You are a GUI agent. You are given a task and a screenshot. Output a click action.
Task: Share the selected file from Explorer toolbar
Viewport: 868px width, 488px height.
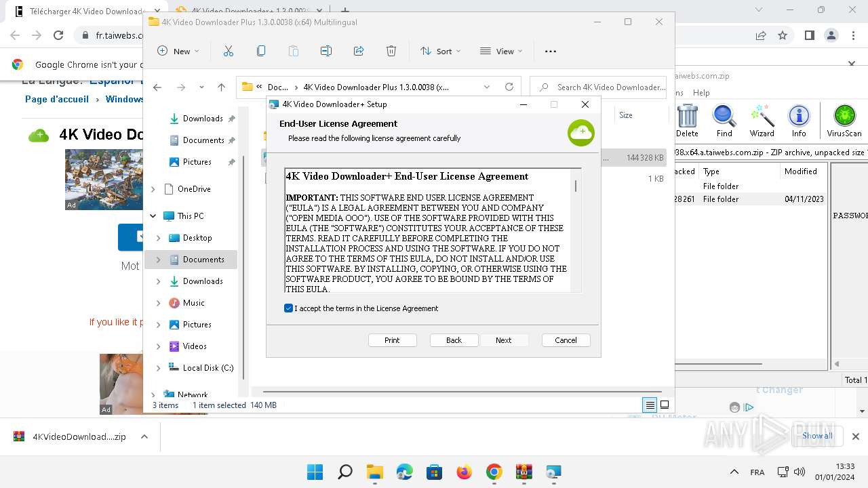coord(359,51)
